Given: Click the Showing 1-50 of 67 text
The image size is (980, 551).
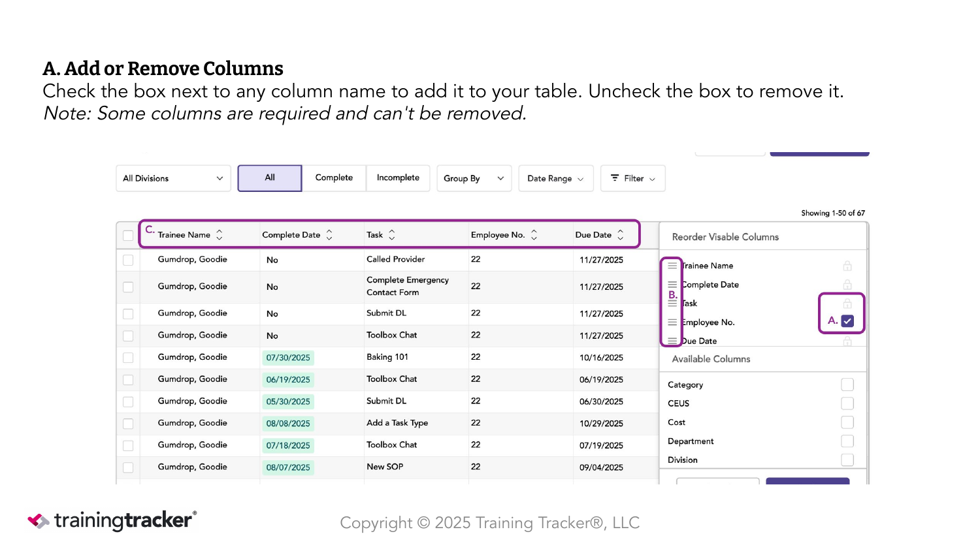Looking at the screenshot, I should coord(833,213).
